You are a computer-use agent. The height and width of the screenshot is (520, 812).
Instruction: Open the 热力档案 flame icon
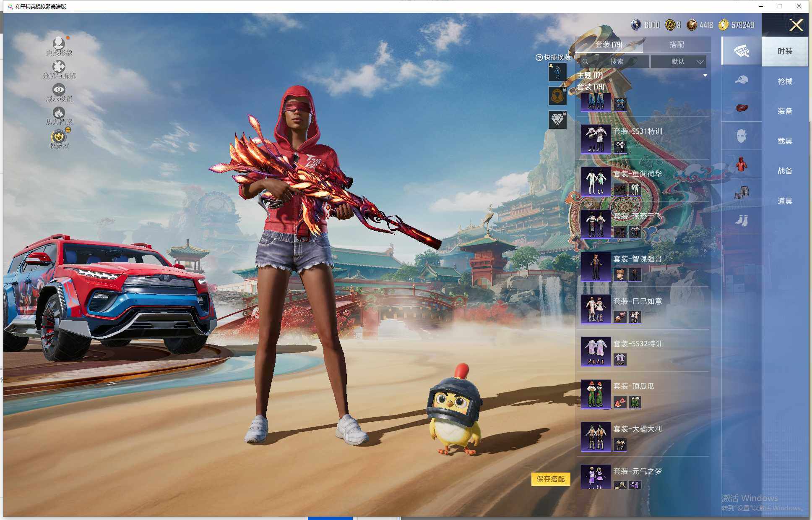(x=59, y=112)
